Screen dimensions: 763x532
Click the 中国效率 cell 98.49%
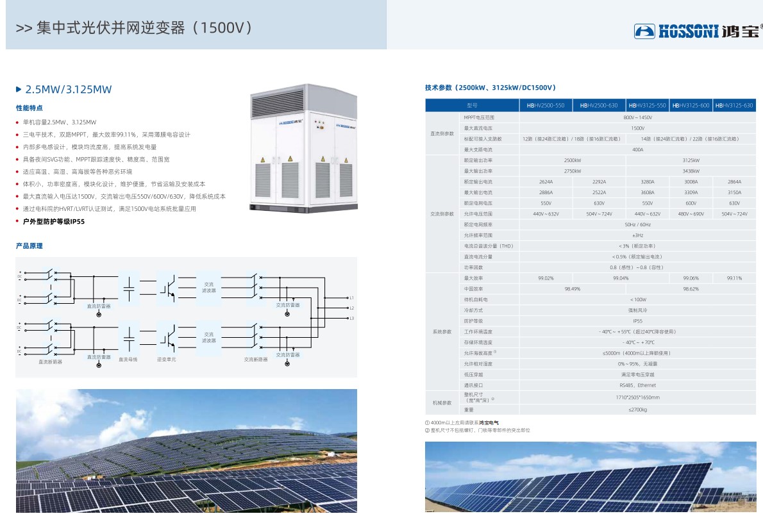(572, 289)
